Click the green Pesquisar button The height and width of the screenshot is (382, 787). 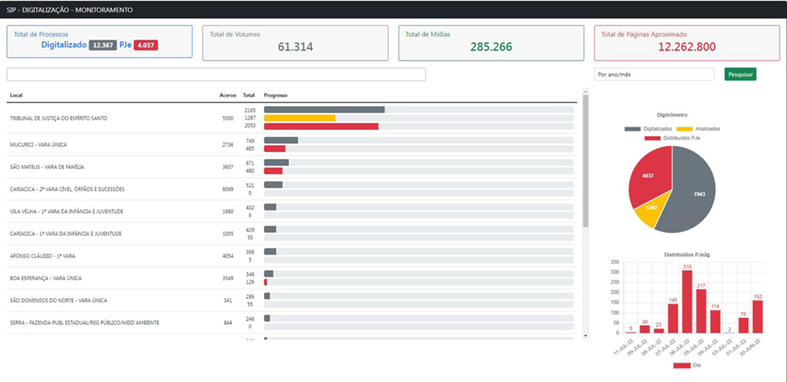(x=740, y=74)
